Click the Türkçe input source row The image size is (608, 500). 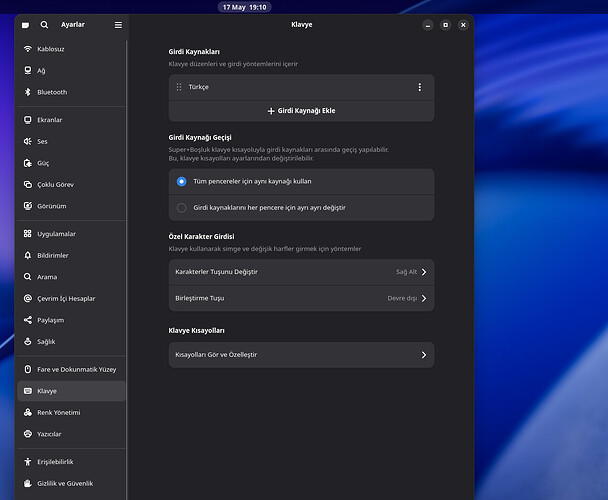302,87
